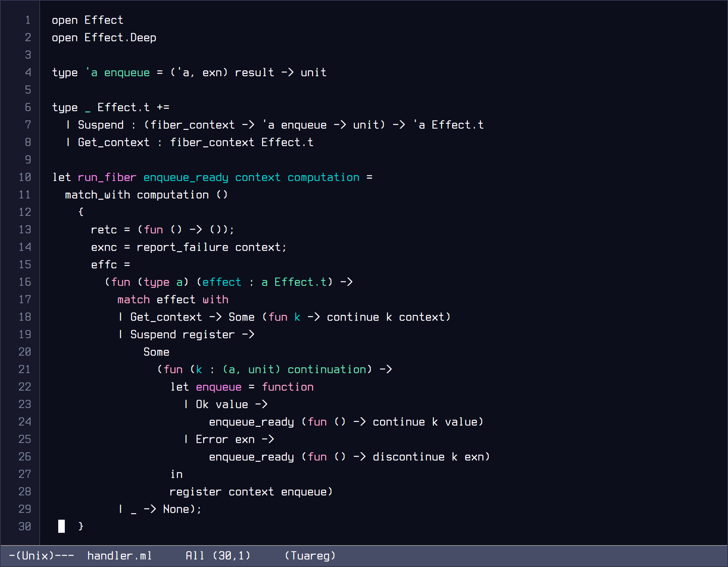This screenshot has height=567, width=728.
Task: Click the word 'Effect' on line 1
Action: pyautogui.click(x=104, y=20)
